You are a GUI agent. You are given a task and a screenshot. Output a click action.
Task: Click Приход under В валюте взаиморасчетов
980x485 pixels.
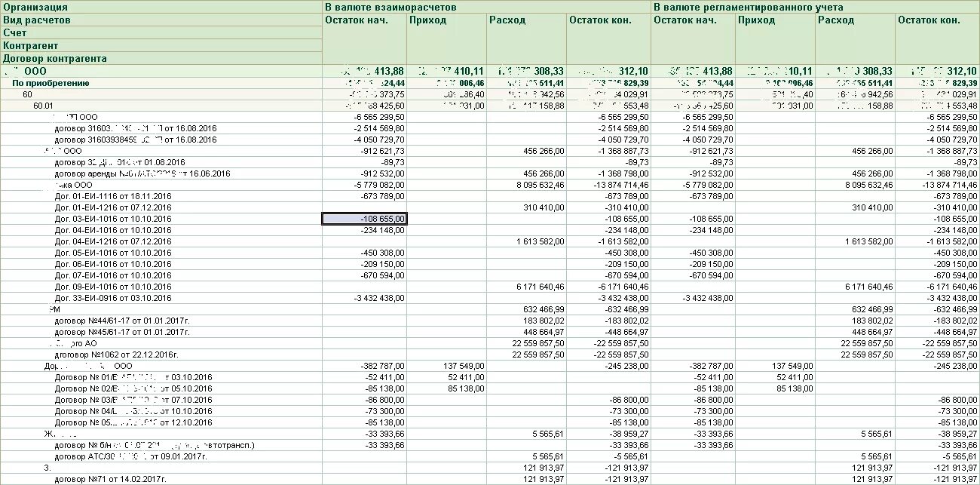coord(446,38)
